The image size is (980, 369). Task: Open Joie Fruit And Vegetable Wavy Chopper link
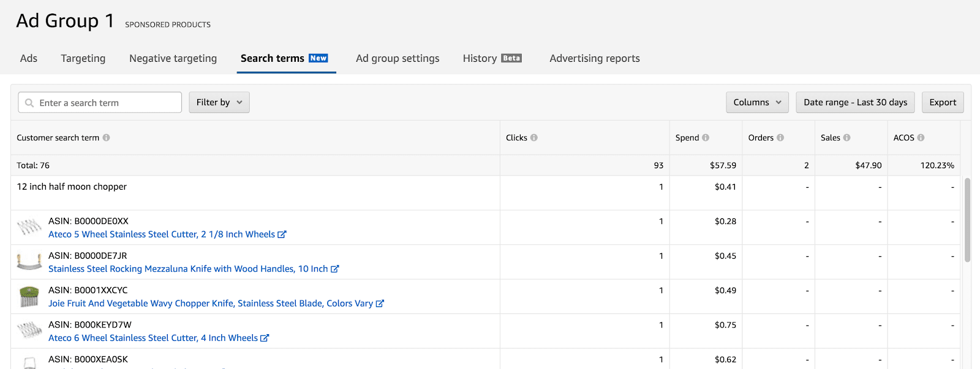[210, 304]
